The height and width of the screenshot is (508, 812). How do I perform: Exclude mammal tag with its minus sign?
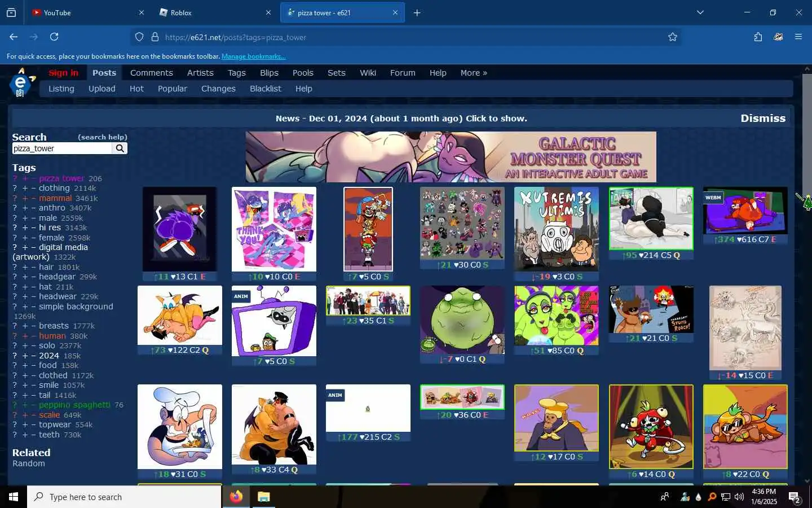(33, 198)
